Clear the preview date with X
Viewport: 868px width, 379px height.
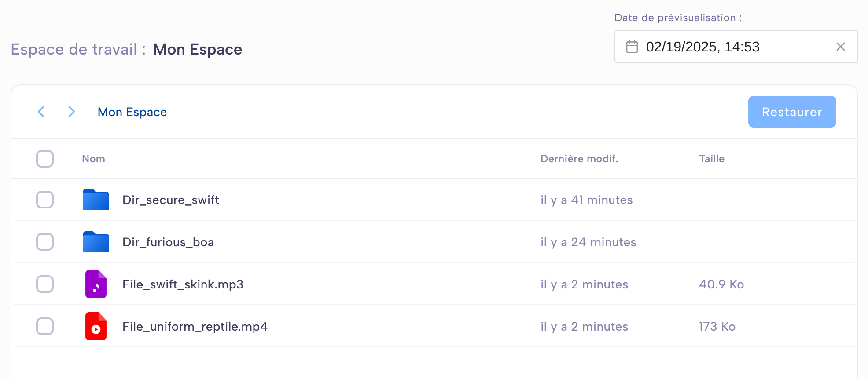[x=841, y=47]
